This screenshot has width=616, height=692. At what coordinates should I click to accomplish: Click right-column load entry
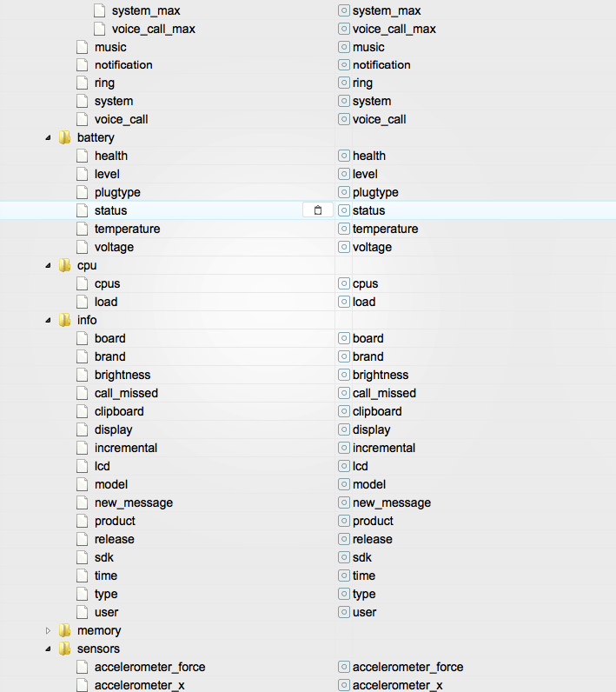click(364, 302)
